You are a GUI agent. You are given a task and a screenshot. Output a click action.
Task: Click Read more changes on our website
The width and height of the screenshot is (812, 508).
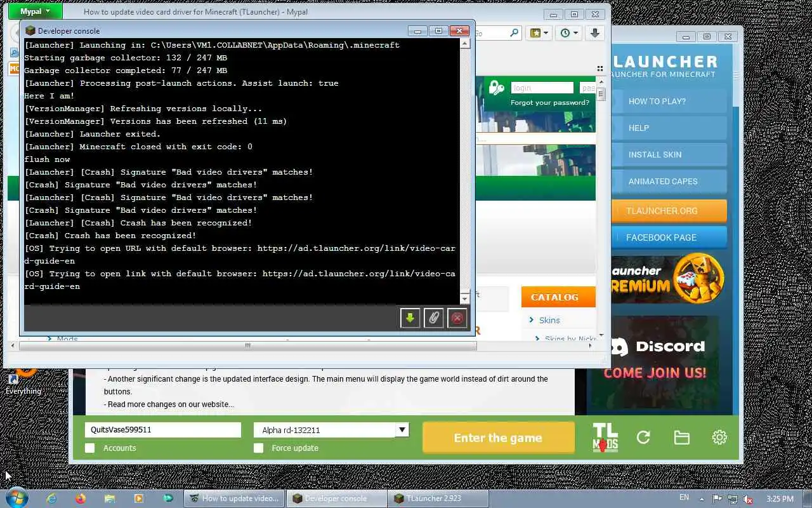(171, 404)
